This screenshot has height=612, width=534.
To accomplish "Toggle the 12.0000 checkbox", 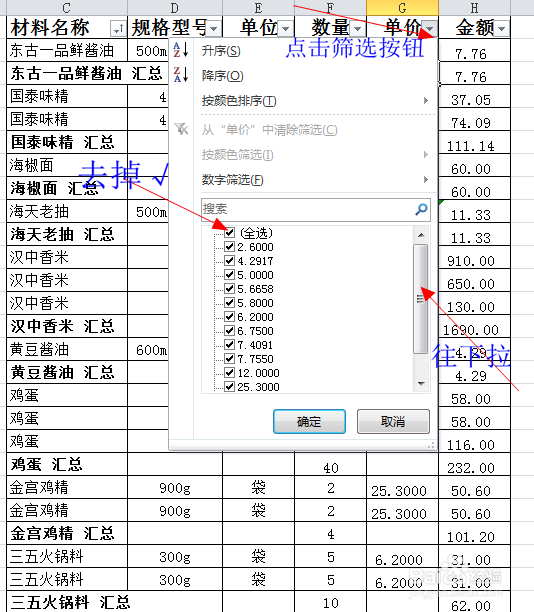I will click(x=230, y=373).
